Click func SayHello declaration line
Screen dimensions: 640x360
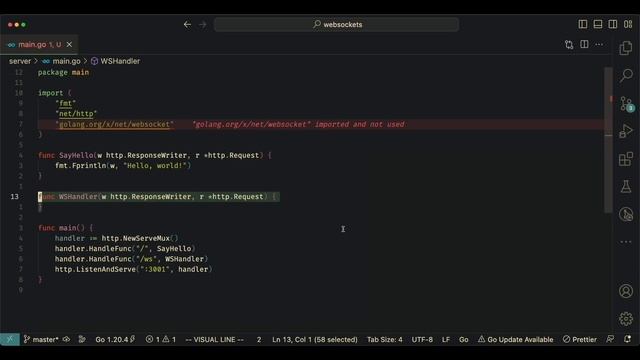154,155
